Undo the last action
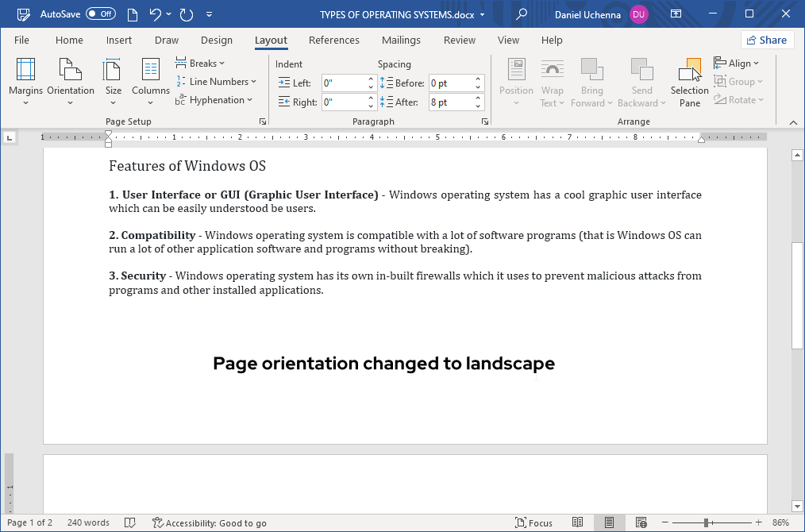 153,13
